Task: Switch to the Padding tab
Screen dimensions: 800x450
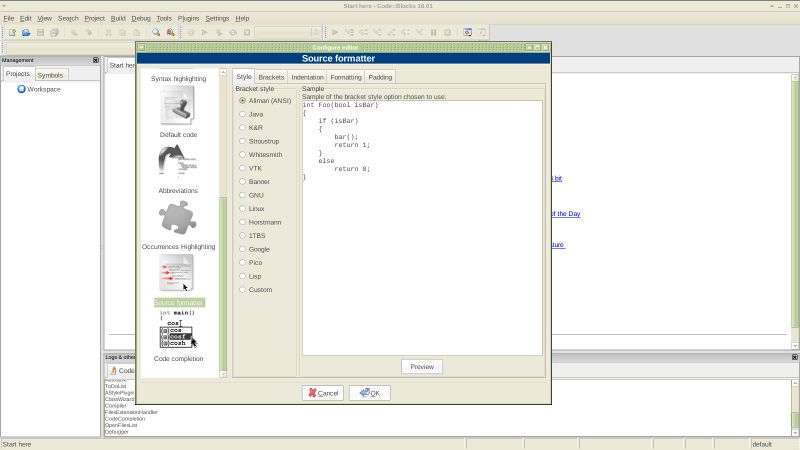Action: click(x=380, y=77)
